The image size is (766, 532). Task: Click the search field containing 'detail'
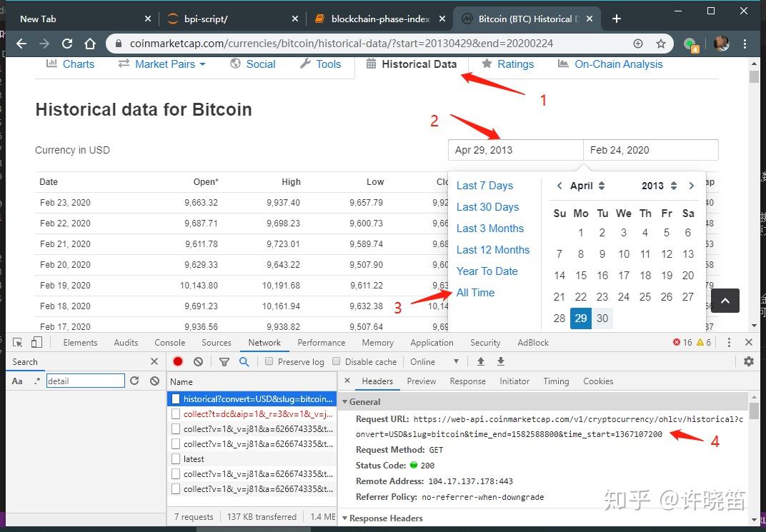(x=86, y=381)
